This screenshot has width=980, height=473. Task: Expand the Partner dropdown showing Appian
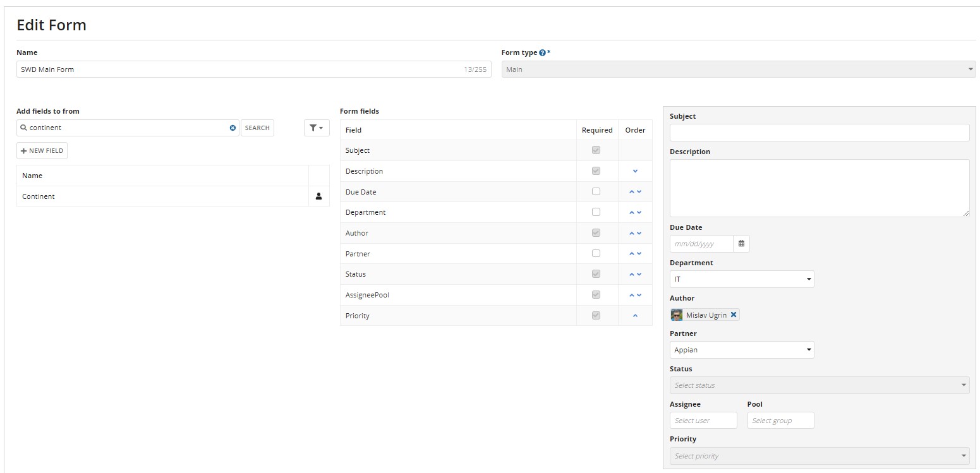click(741, 350)
